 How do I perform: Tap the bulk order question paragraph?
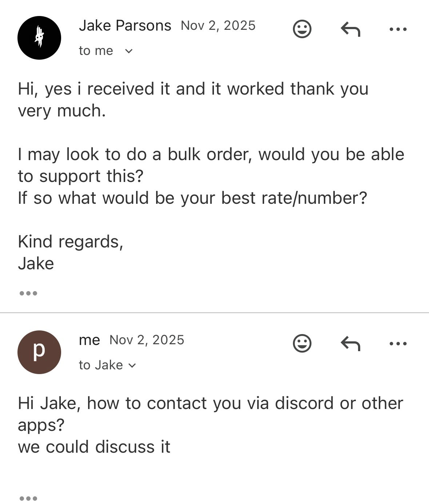[x=211, y=176]
